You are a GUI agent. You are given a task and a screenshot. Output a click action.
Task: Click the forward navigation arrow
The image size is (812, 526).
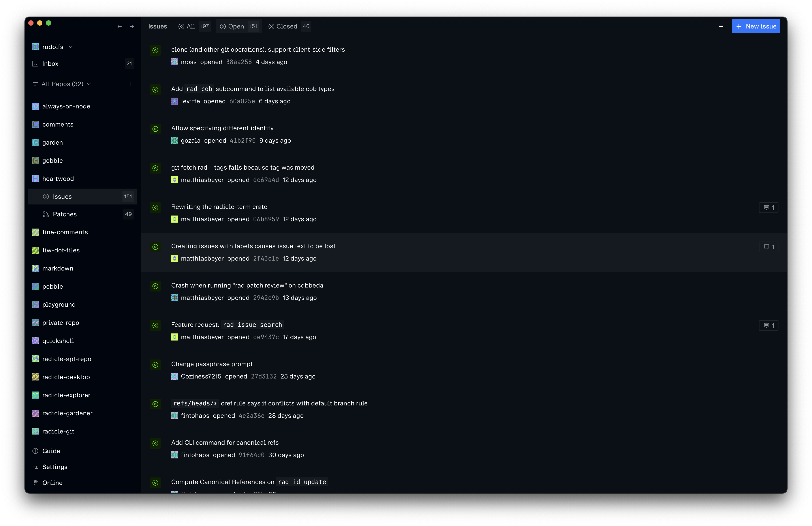(x=132, y=27)
